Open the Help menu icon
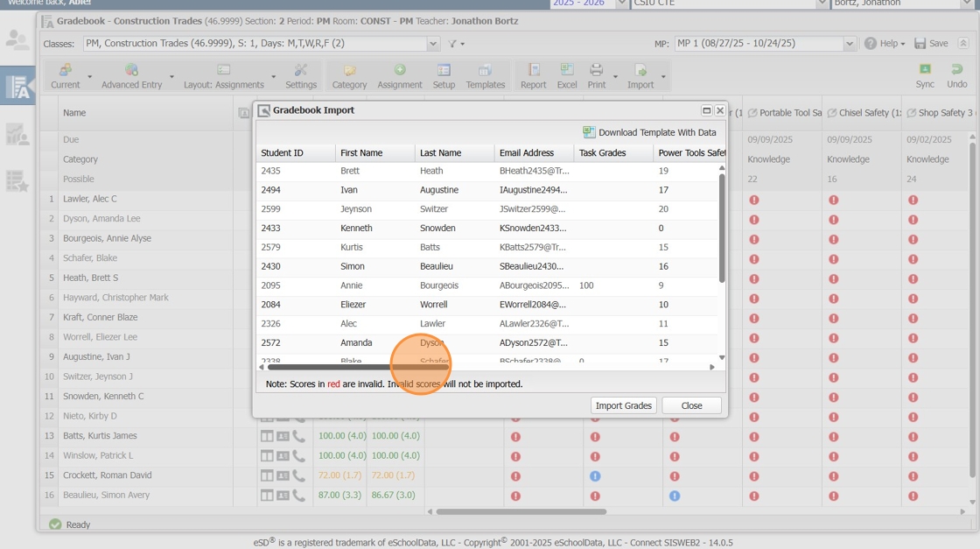Screen dimensions: 980x549 pyautogui.click(x=870, y=43)
